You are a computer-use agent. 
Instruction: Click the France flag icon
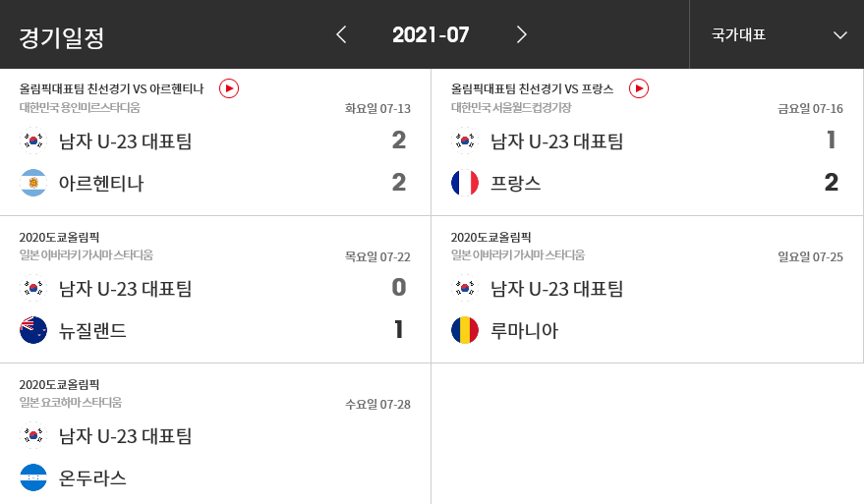click(x=465, y=183)
